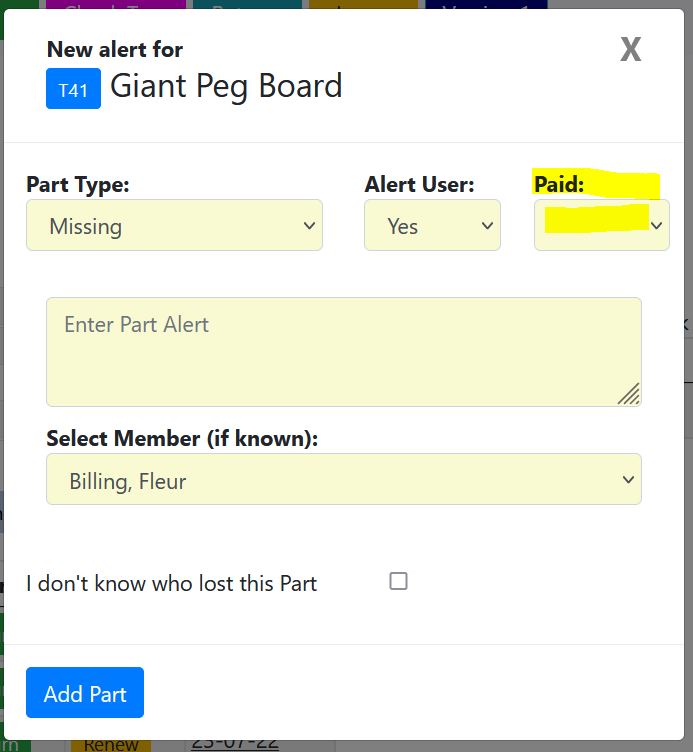Select the magenta tab above the dialog

coord(124,5)
